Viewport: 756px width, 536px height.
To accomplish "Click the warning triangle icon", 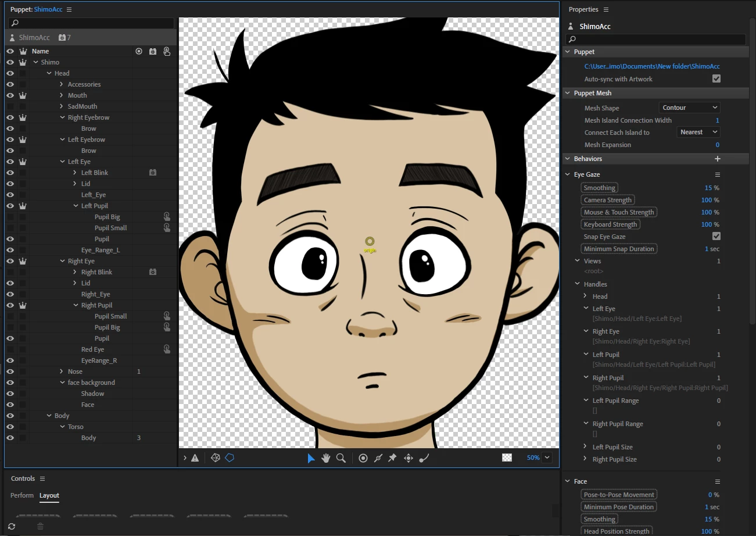I will click(195, 458).
